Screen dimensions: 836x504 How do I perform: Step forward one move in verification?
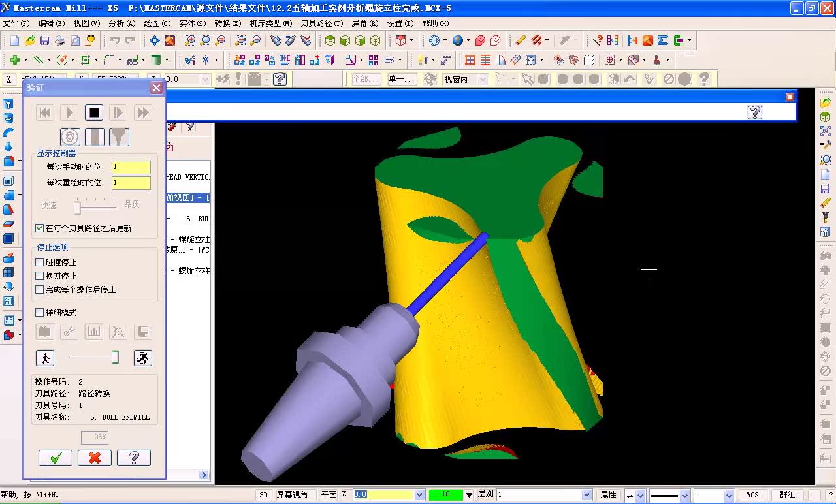(x=118, y=112)
